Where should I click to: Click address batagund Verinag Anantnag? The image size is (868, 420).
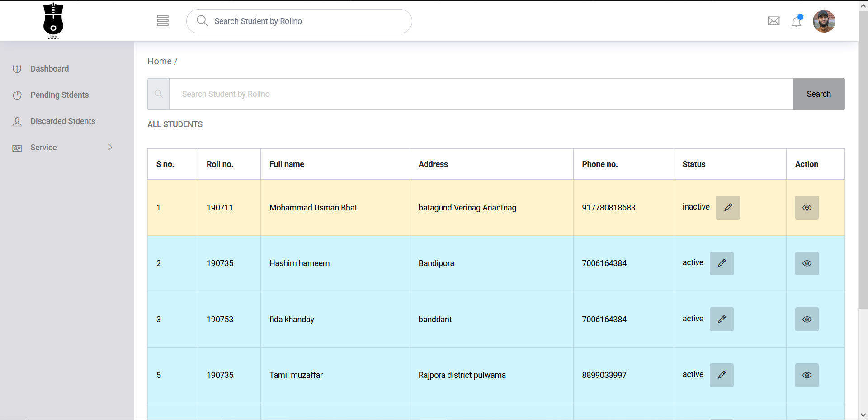pyautogui.click(x=467, y=208)
